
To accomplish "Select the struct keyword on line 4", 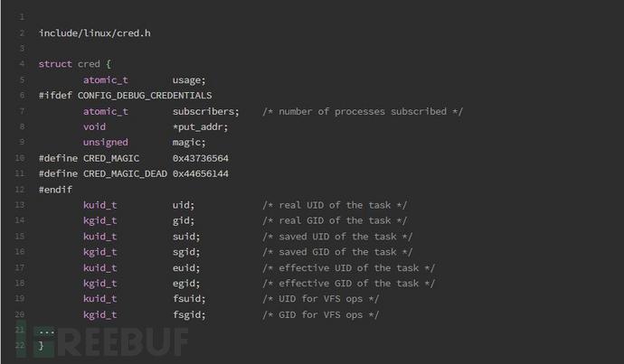I will (55, 64).
